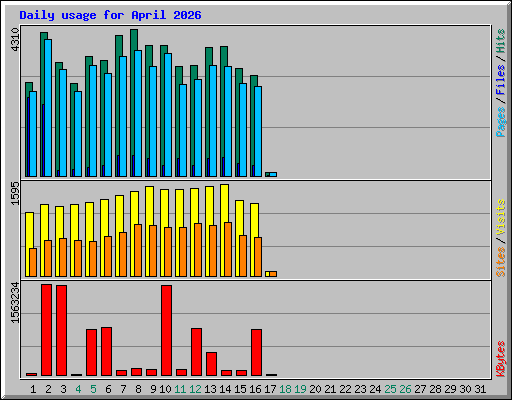The width and height of the screenshot is (512, 400).
Task: Click the orange sites bar for day 12
Action: 198,250
